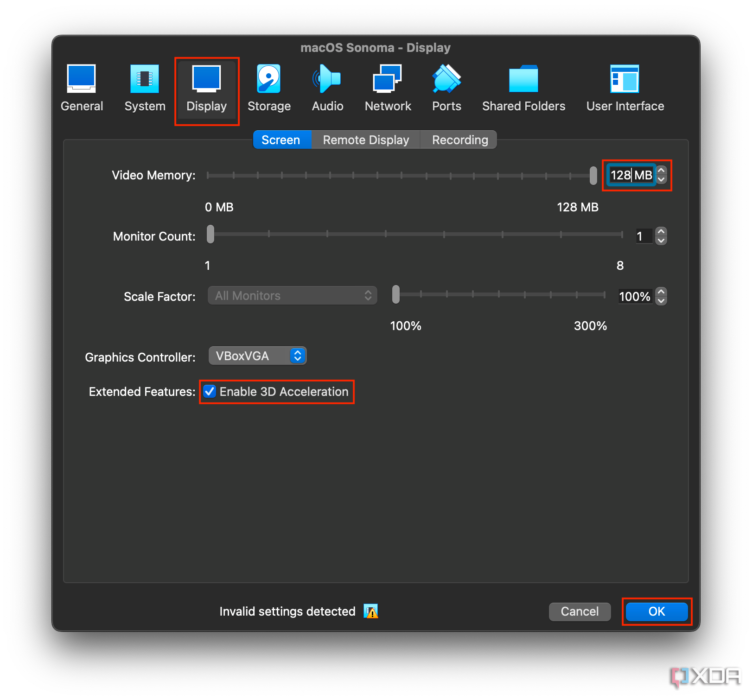Click the Video Memory slider handle

pos(593,176)
